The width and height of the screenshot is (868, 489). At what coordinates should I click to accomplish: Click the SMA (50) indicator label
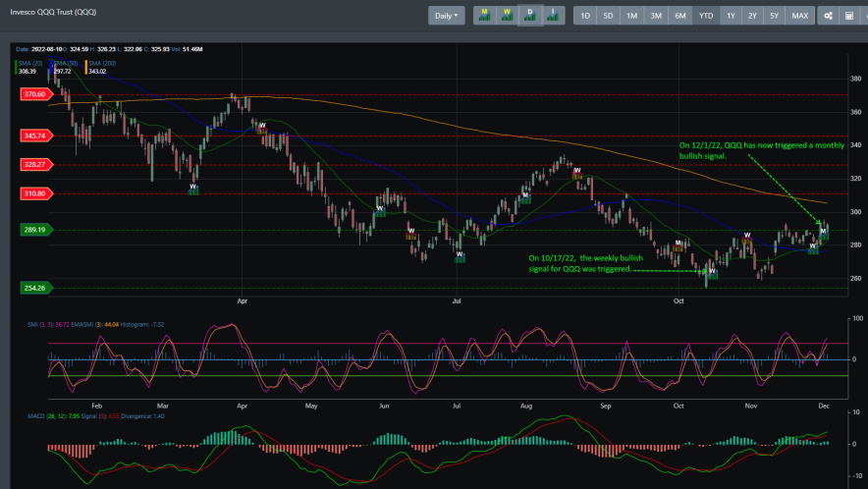pyautogui.click(x=66, y=63)
